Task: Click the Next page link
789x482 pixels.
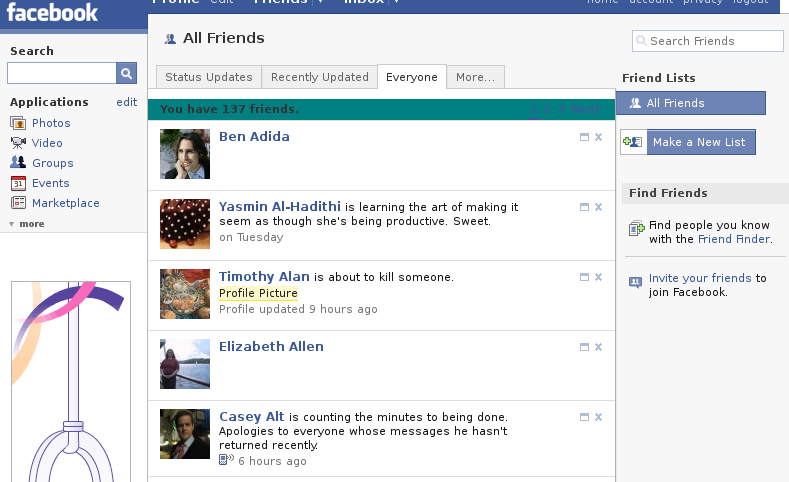Action: tap(585, 109)
